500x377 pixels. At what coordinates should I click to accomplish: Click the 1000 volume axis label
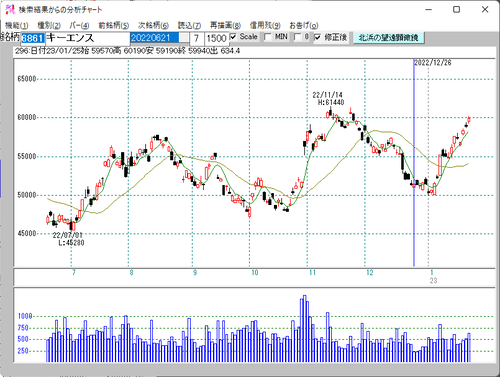pyautogui.click(x=25, y=316)
